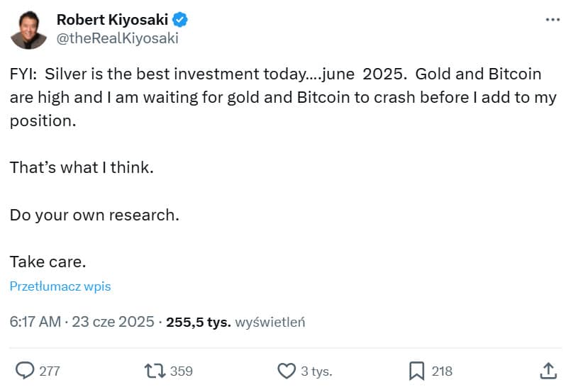Open the @theRealKiyosaki handle link
The width and height of the screenshot is (578, 392).
click(117, 38)
